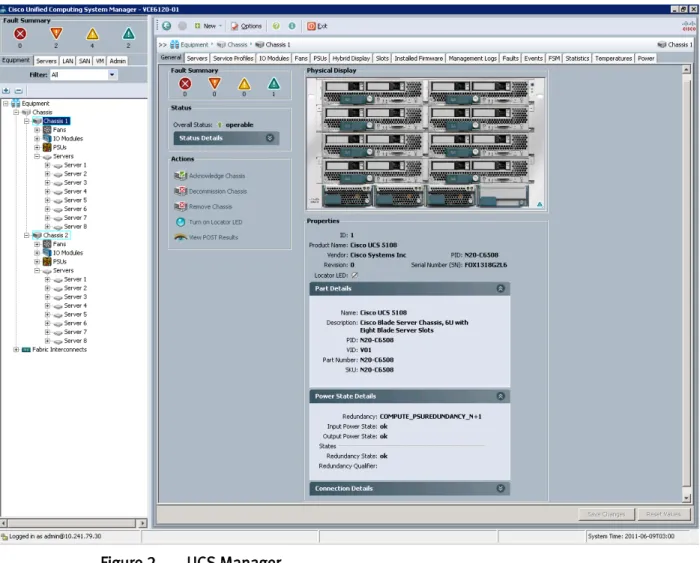The height and width of the screenshot is (563, 700).
Task: Click critical fault icon in left Fault Summary
Action: (x=20, y=33)
